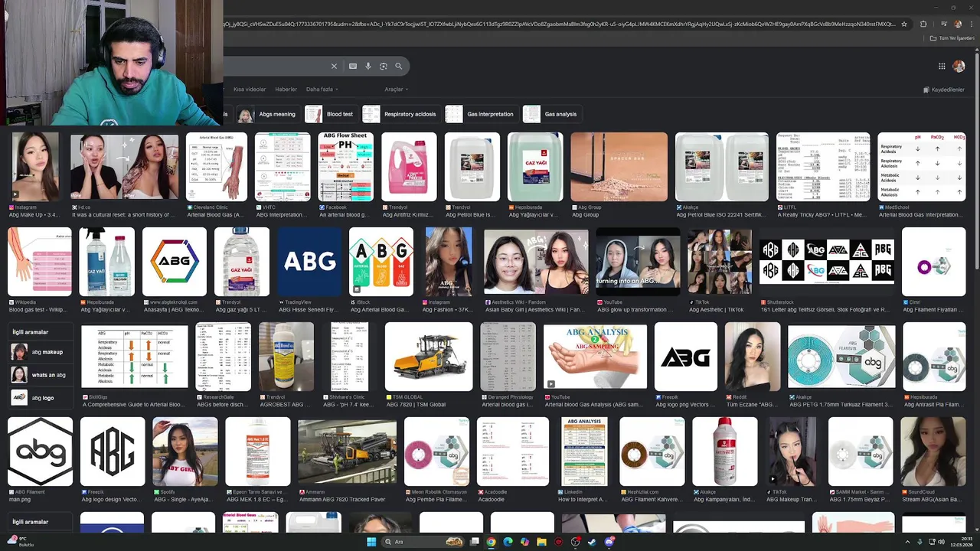The image size is (980, 551).
Task: Show hidden system tray icons
Action: pos(909,542)
